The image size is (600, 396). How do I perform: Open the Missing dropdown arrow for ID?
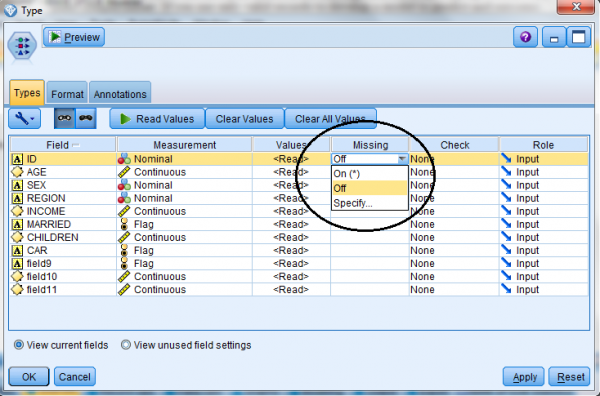pyautogui.click(x=402, y=159)
